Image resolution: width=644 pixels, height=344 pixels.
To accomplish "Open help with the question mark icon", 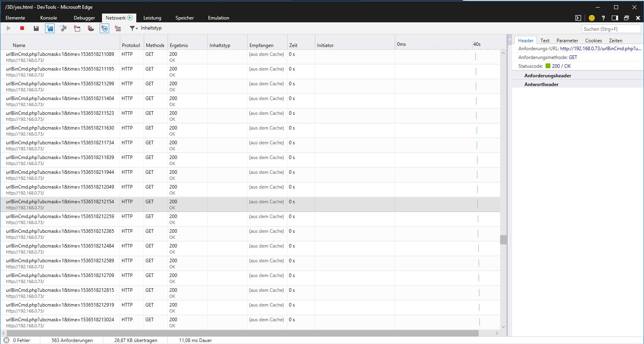I will tap(603, 18).
